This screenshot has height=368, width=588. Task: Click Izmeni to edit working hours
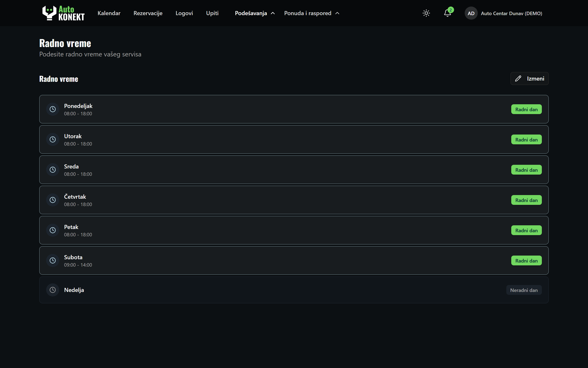[x=529, y=78]
